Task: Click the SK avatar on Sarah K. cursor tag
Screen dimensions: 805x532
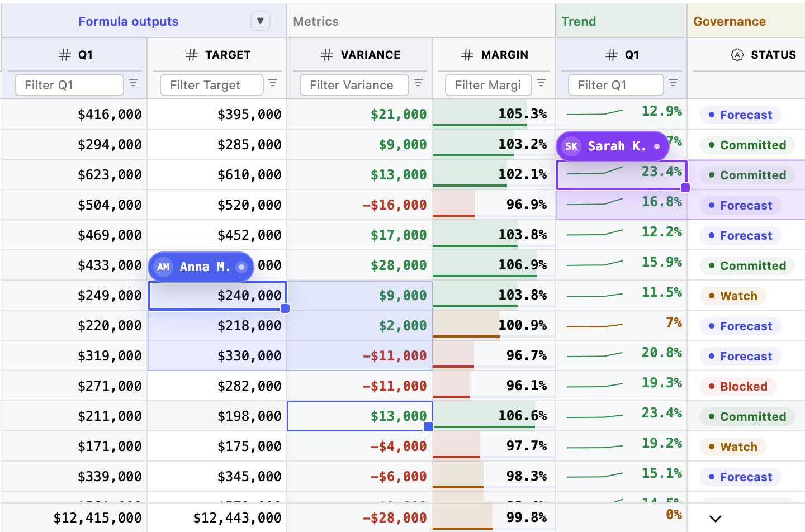Action: (571, 146)
